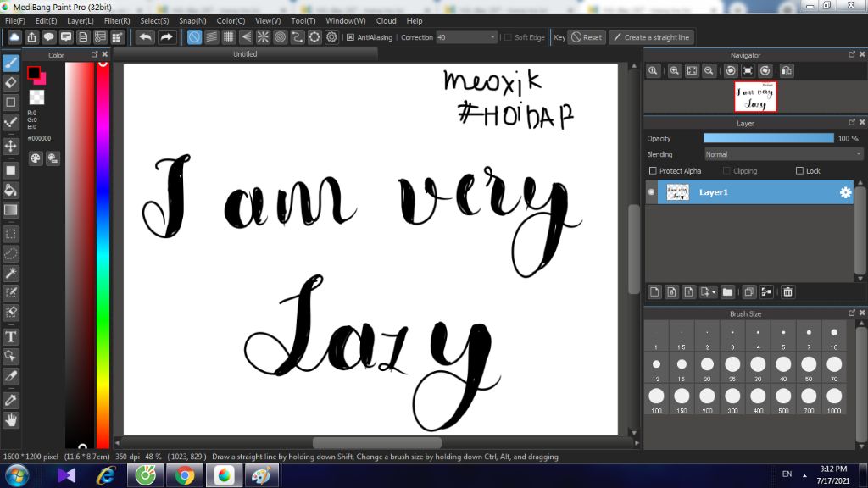Open the Cloud menu

tap(386, 20)
